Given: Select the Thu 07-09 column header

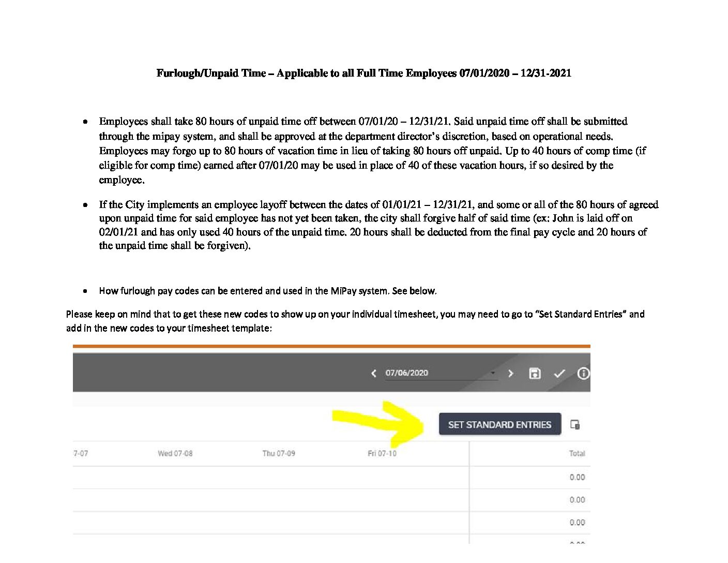Looking at the screenshot, I should point(279,453).
